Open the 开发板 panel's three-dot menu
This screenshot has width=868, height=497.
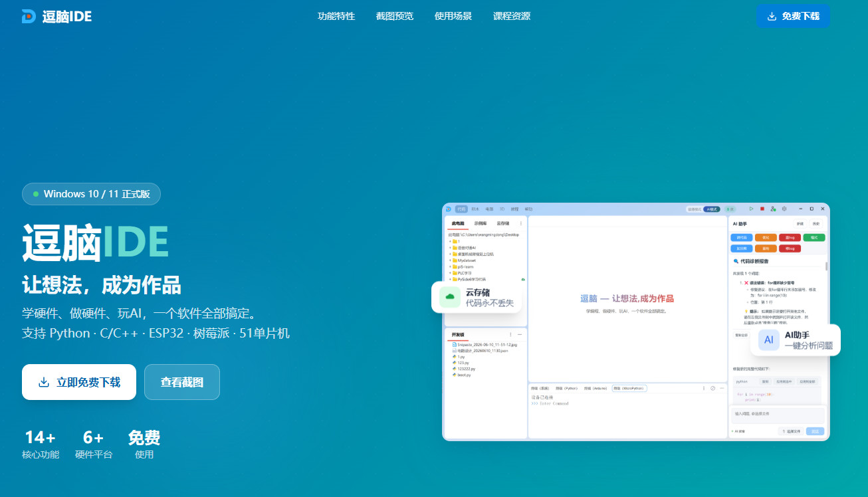(x=510, y=334)
